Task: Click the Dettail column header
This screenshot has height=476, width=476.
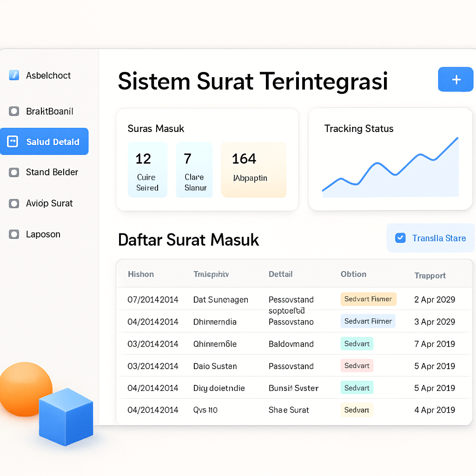Action: 280,274
